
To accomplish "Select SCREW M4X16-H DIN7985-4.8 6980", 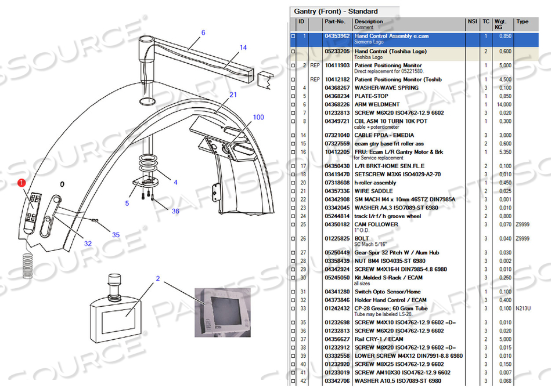I will pos(401,270).
